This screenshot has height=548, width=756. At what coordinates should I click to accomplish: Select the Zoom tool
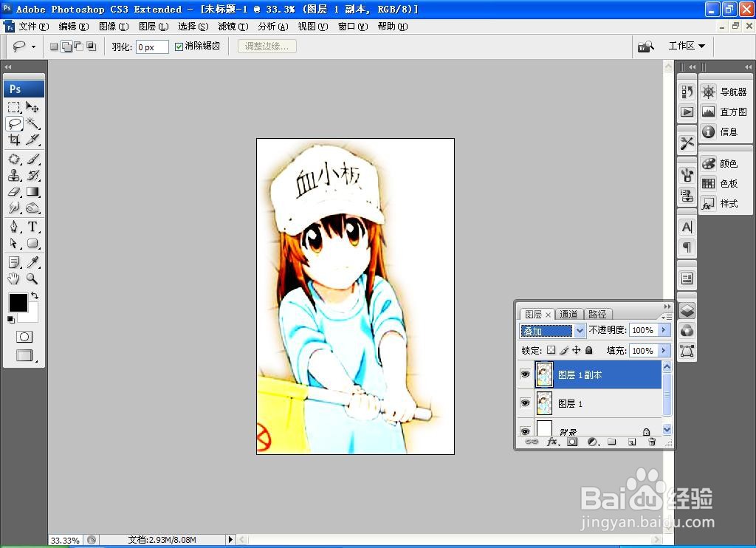[x=32, y=278]
